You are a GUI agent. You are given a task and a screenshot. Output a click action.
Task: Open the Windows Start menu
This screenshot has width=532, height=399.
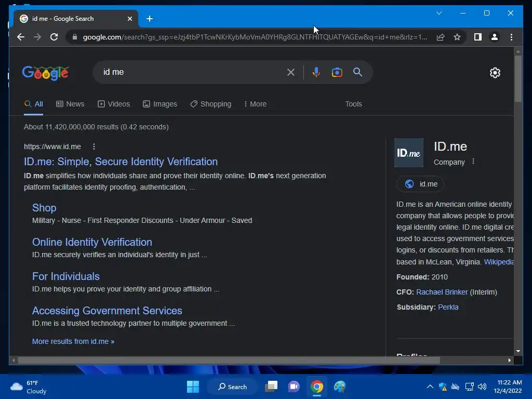pyautogui.click(x=193, y=387)
